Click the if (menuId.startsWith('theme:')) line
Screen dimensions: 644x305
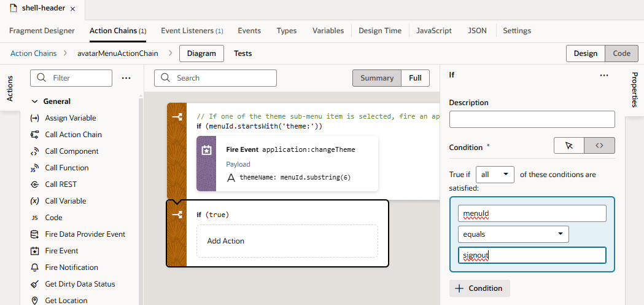tap(259, 126)
